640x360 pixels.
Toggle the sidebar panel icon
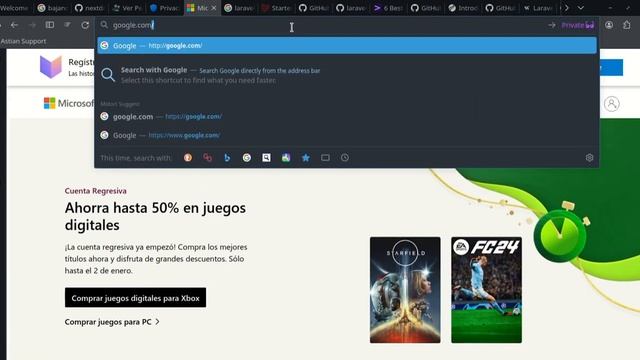pos(50,25)
